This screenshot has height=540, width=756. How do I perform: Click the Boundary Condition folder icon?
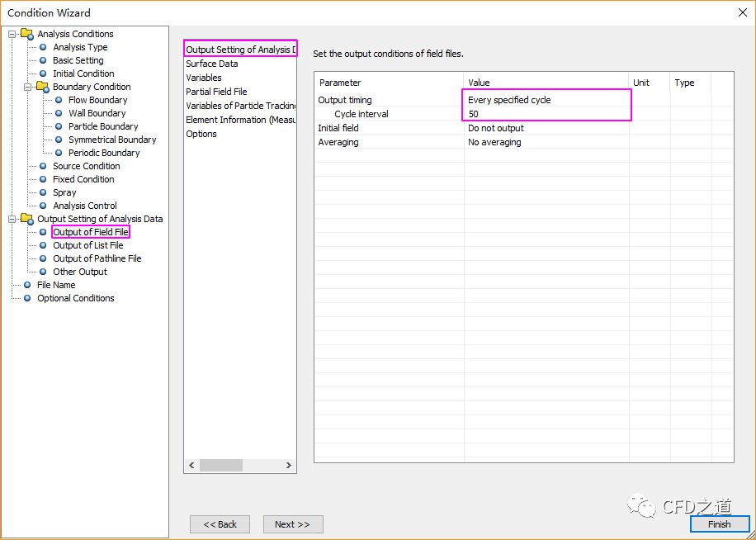[42, 87]
